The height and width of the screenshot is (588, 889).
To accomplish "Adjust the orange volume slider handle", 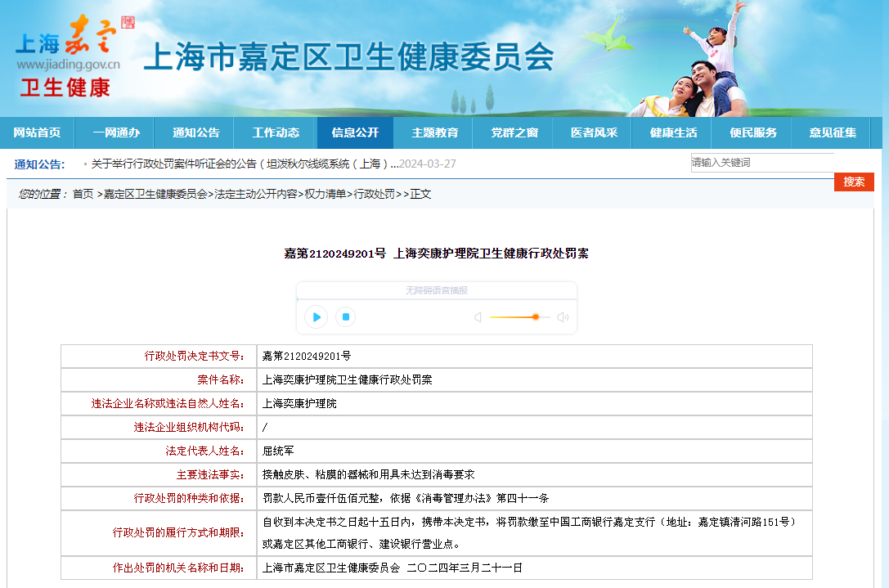I will [x=536, y=316].
